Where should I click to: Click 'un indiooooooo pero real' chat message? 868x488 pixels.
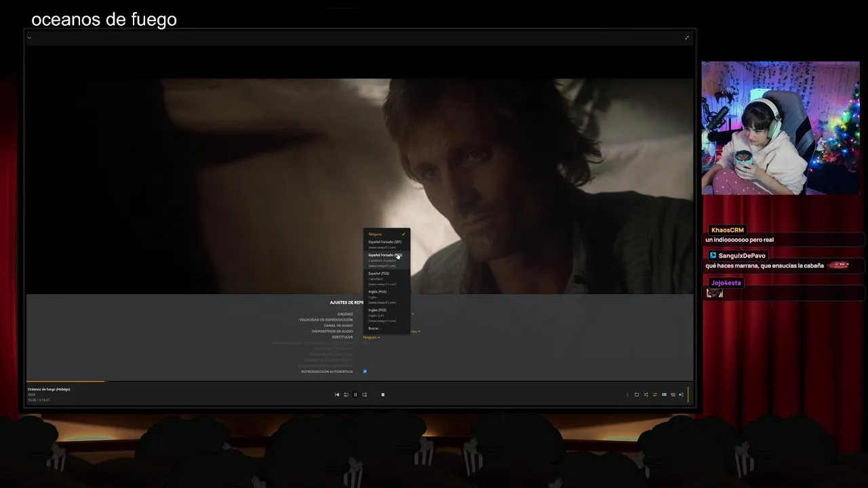coord(740,240)
